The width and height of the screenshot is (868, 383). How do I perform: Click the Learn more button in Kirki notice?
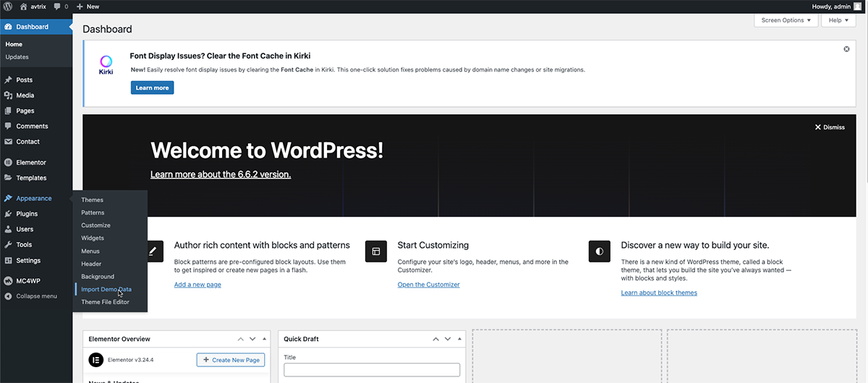tap(152, 88)
